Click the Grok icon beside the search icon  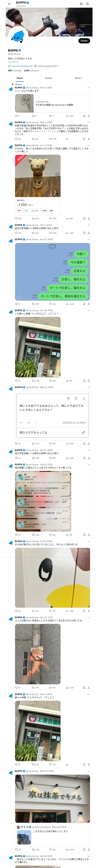(81, 4)
